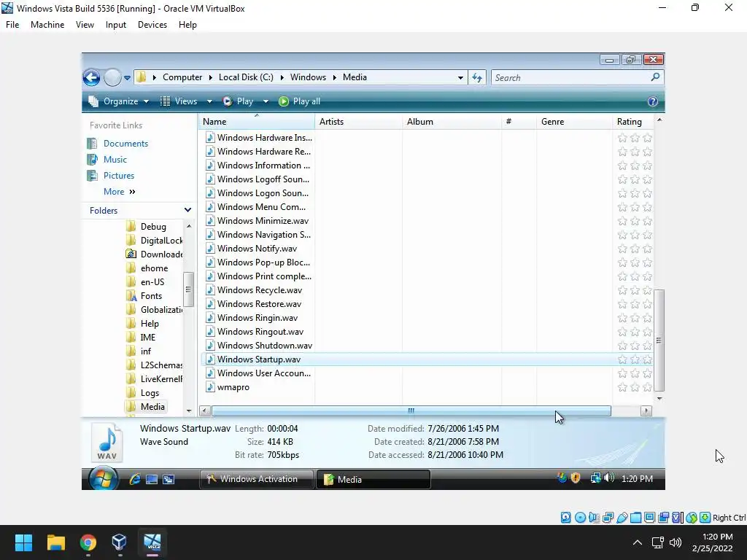The image size is (747, 560).
Task: Click the Play all button
Action: tap(300, 101)
